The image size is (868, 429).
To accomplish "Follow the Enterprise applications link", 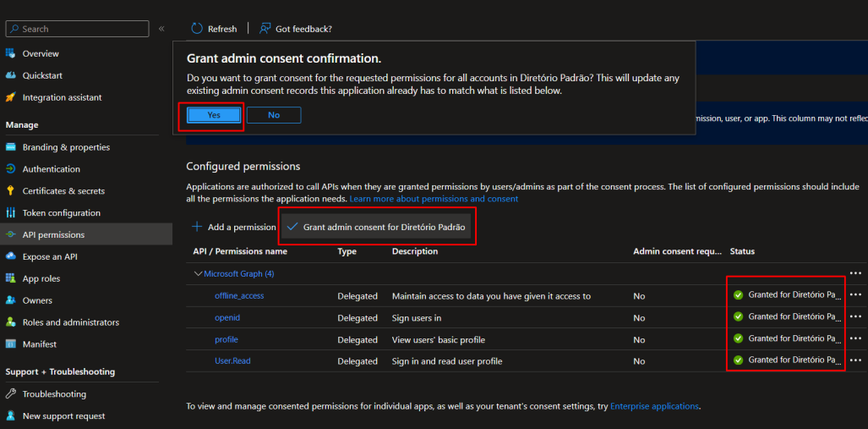I will click(x=654, y=406).
